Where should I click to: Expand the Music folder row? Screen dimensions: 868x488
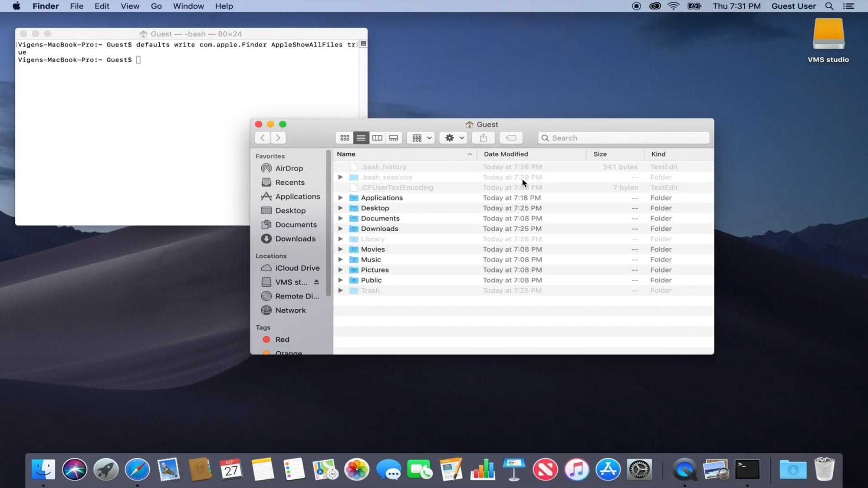(x=341, y=259)
